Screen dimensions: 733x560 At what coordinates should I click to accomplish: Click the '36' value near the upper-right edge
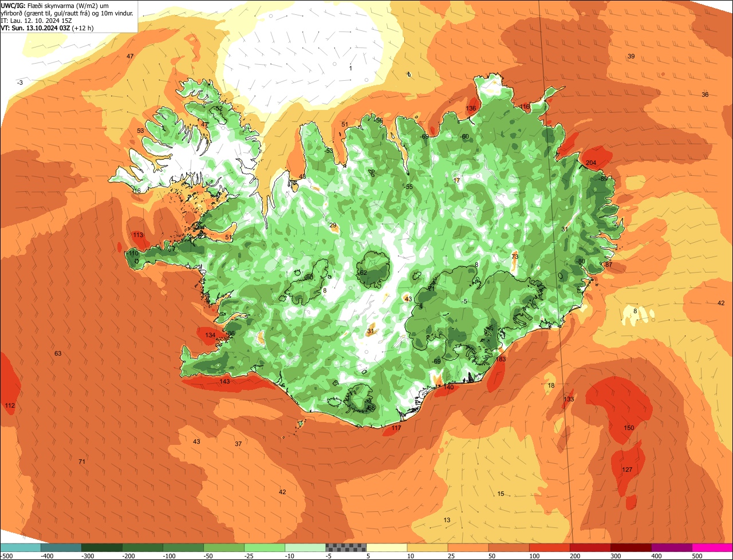point(705,94)
